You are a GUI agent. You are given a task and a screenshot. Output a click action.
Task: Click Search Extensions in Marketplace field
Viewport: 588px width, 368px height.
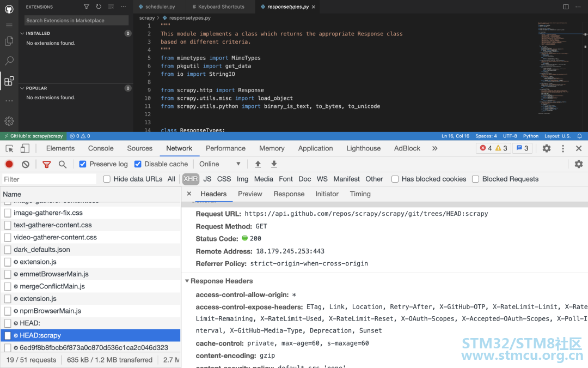pyautogui.click(x=77, y=20)
